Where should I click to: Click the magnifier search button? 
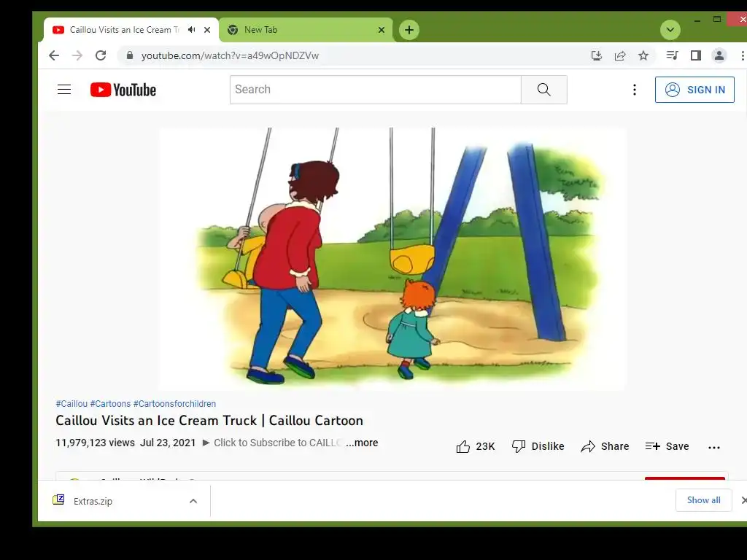pyautogui.click(x=544, y=90)
